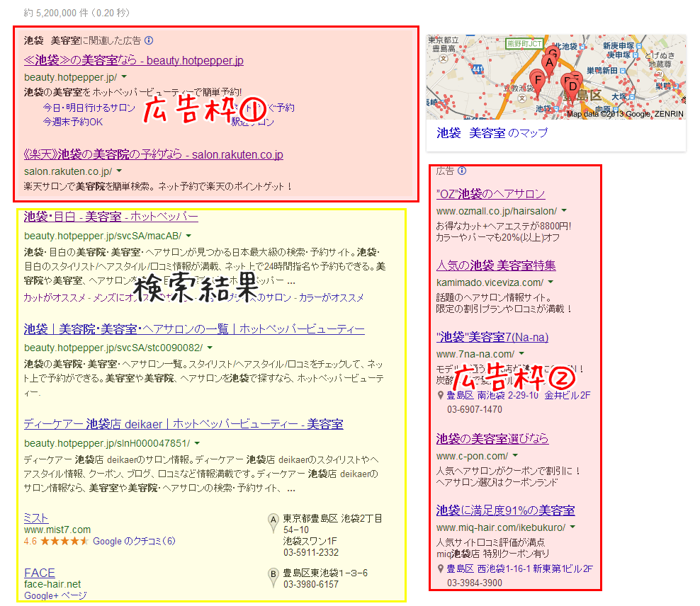Click the カットがオススメ sitelink
700x606 pixels.
coord(55,297)
